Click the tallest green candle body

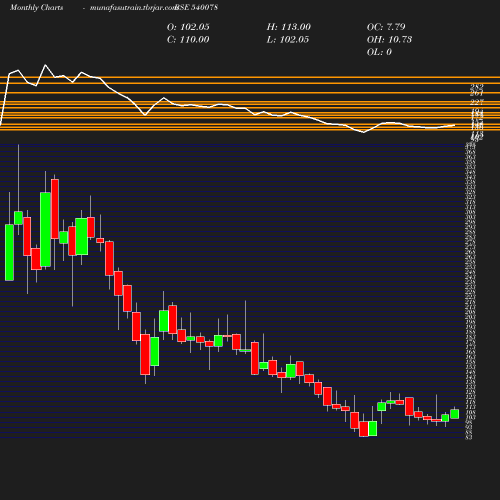(45, 229)
